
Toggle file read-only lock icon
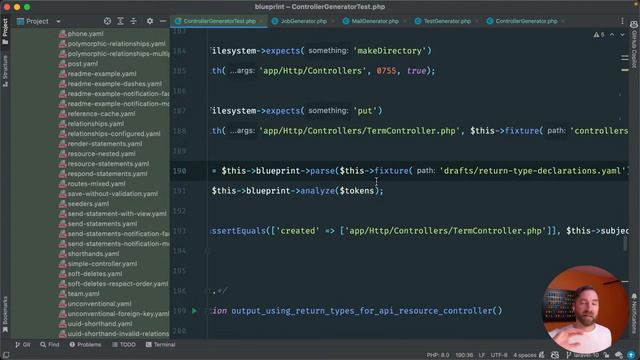pos(607,355)
